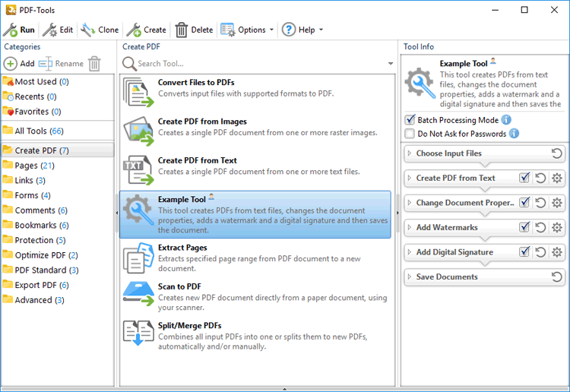Click info icon beside Batch Processing Mode
570x392 pixels.
click(x=506, y=119)
